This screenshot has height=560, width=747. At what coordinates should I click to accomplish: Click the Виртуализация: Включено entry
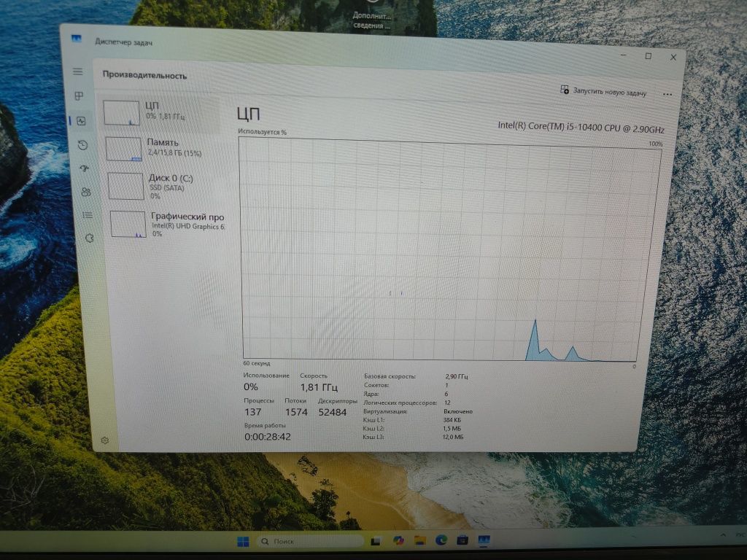(417, 411)
